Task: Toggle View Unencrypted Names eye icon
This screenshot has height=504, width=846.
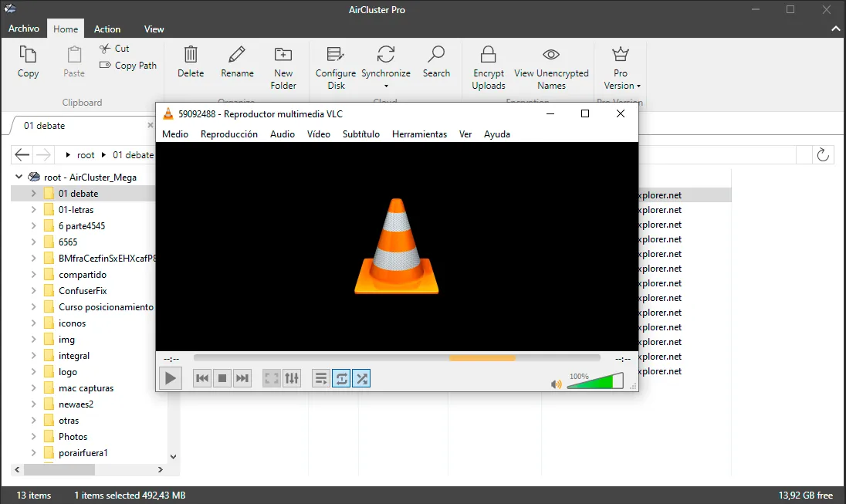Action: click(551, 55)
